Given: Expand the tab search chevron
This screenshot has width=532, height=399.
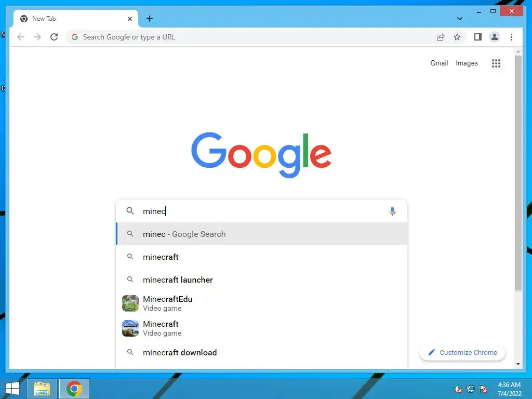Looking at the screenshot, I should click(459, 19).
